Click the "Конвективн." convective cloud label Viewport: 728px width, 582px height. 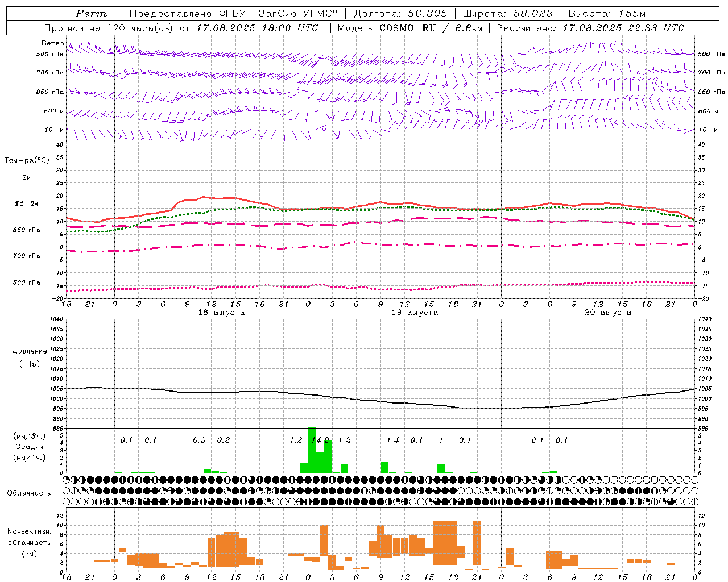(29, 531)
